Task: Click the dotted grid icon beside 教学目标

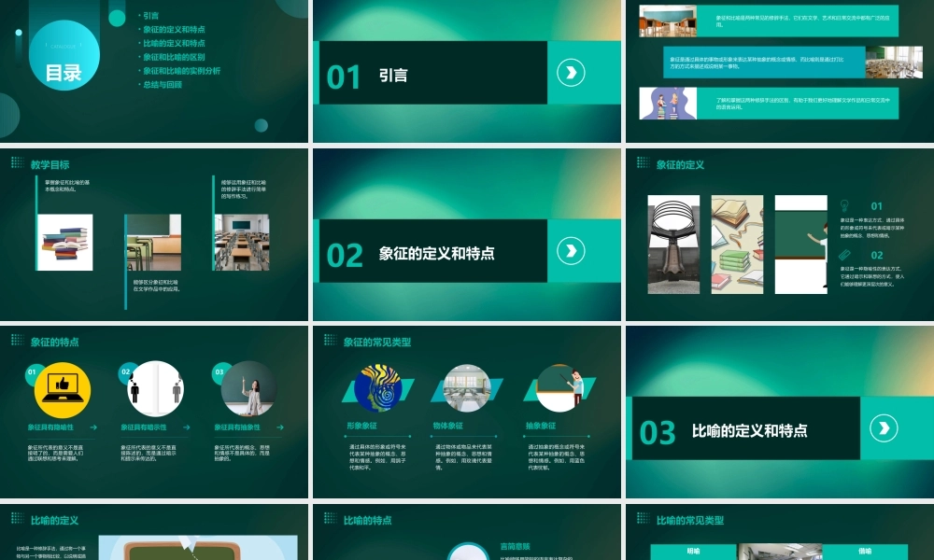Action: 17,162
